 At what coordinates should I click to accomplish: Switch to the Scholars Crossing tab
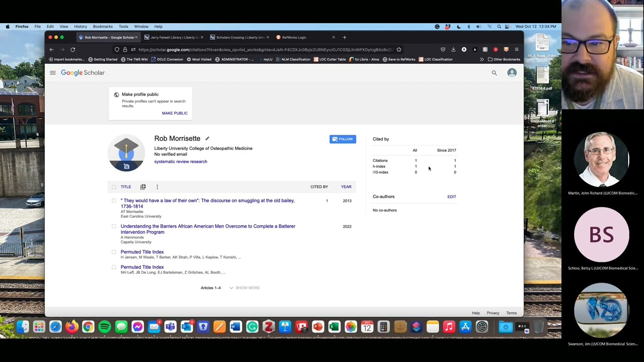click(x=239, y=37)
